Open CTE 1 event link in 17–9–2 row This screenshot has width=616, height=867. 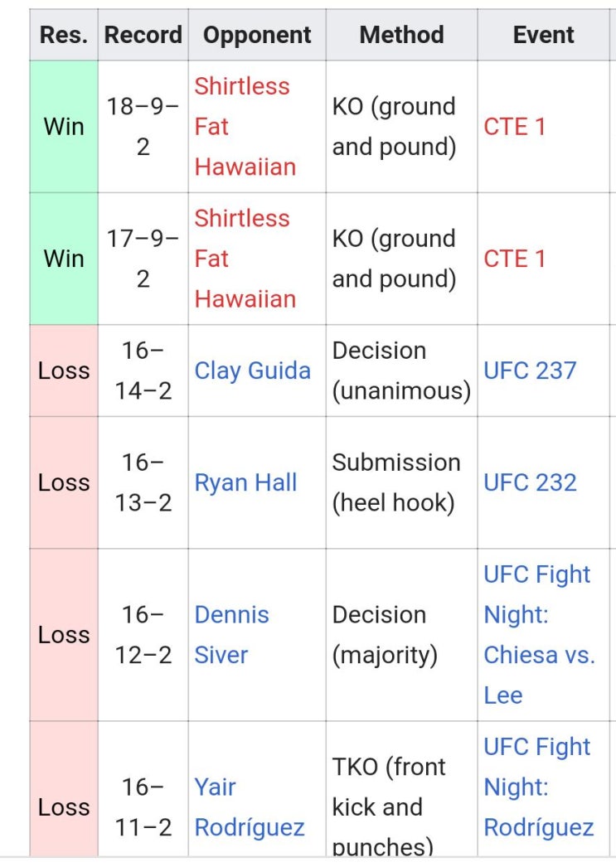coord(514,259)
